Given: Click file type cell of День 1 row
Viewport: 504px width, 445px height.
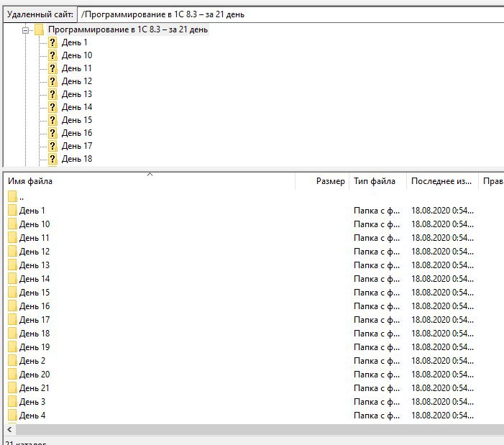Looking at the screenshot, I should [377, 211].
